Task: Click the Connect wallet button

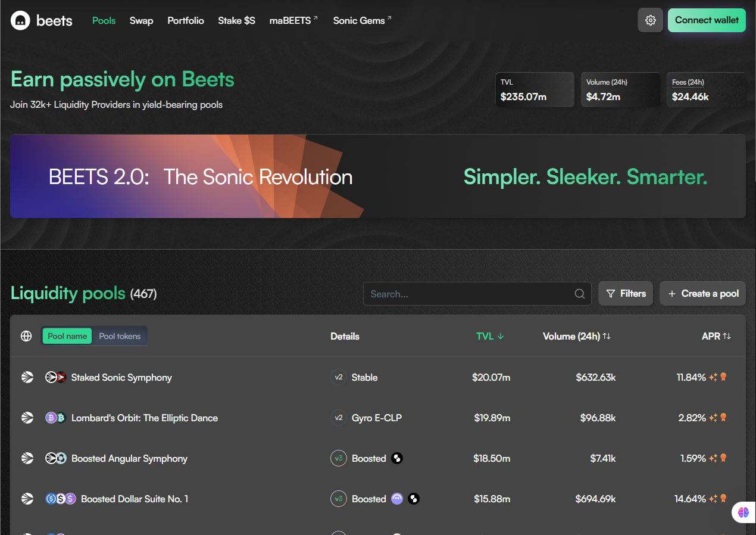Action: point(706,20)
